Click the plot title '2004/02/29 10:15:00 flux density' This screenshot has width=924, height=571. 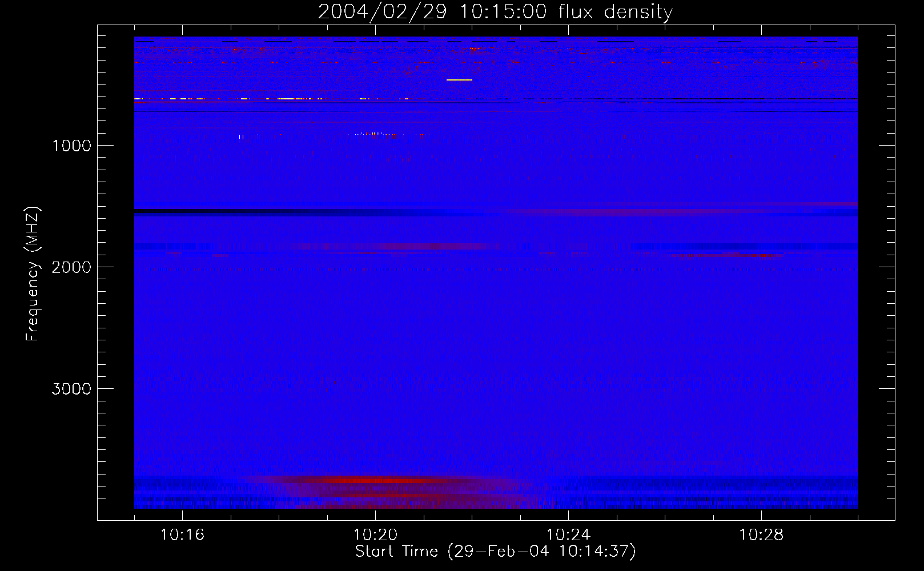(x=495, y=12)
